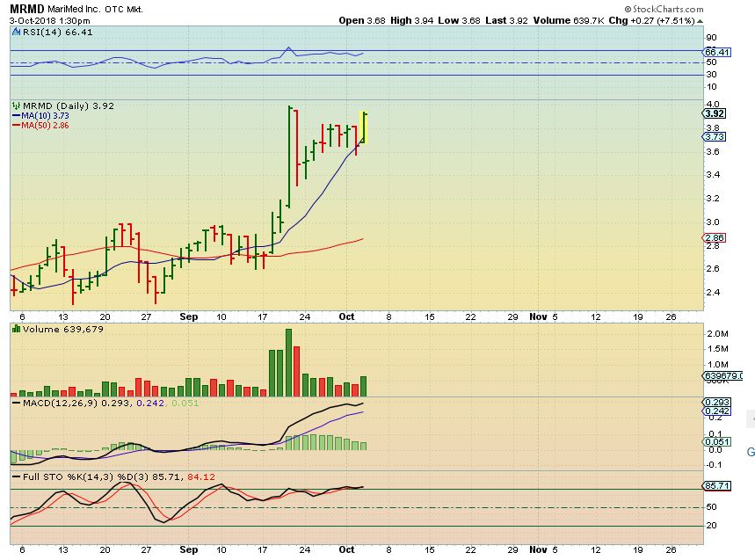This screenshot has height=560, width=755.
Task: Click the MRMD (Daily) 3.92 legend
Action: pyautogui.click(x=69, y=105)
